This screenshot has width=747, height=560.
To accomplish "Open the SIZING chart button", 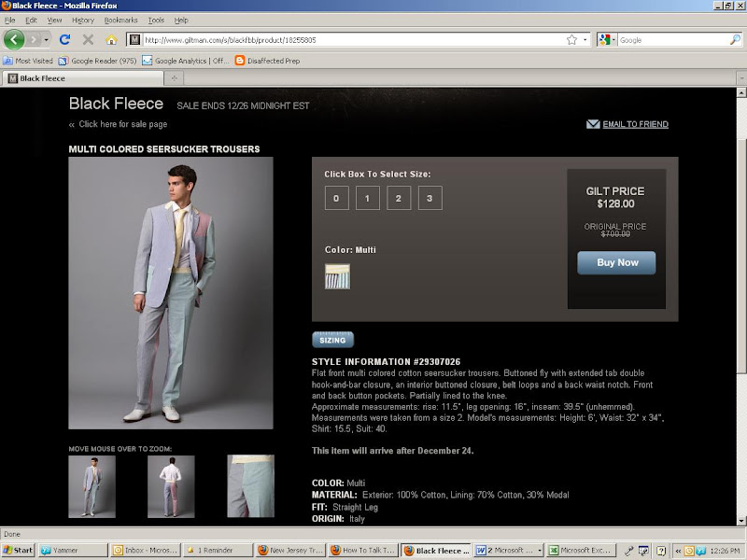I will coord(332,340).
